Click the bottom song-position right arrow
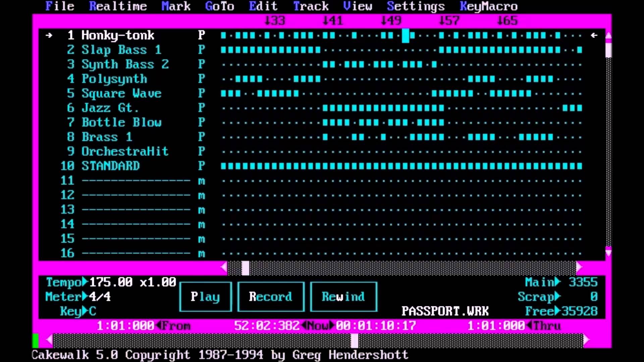 (587, 340)
